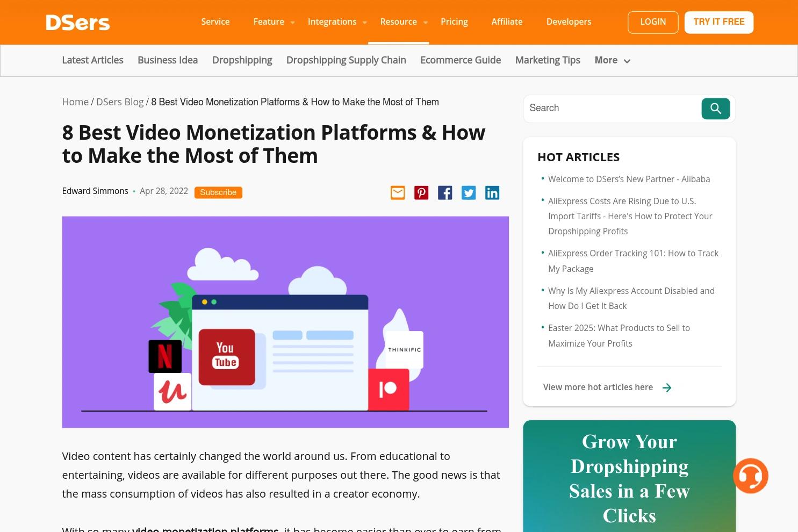Screen dimensions: 798x532
Task: Open the Pricing menu item
Action: tap(454, 22)
